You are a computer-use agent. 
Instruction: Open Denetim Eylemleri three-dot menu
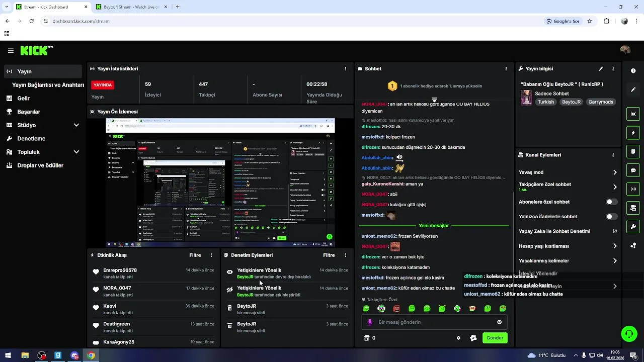click(345, 255)
